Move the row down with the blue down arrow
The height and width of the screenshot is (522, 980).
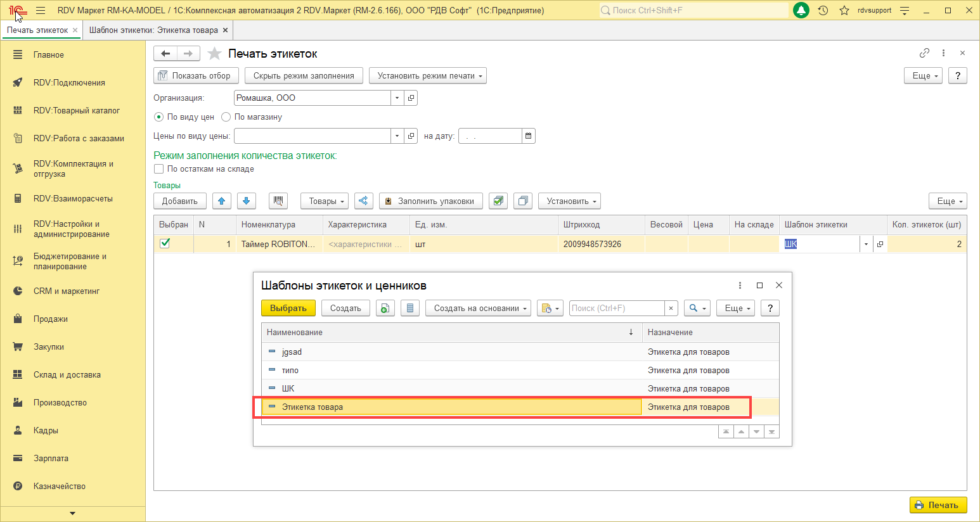(x=247, y=201)
